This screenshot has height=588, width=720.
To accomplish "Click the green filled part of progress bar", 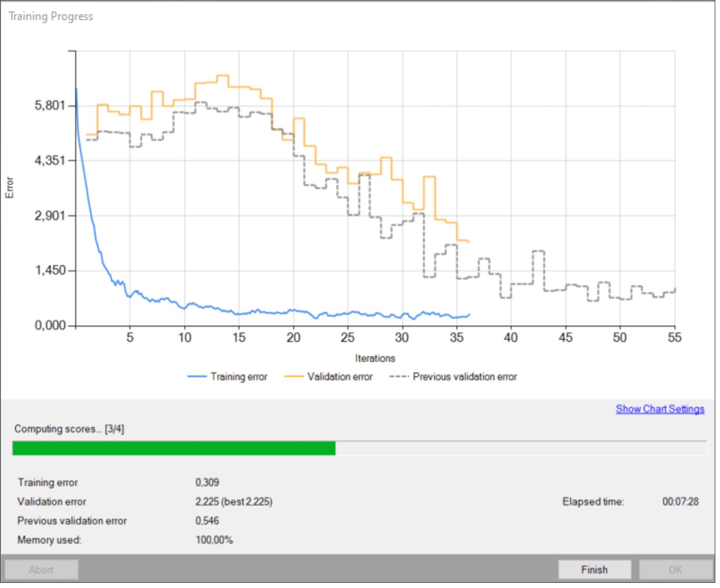I will [x=174, y=448].
